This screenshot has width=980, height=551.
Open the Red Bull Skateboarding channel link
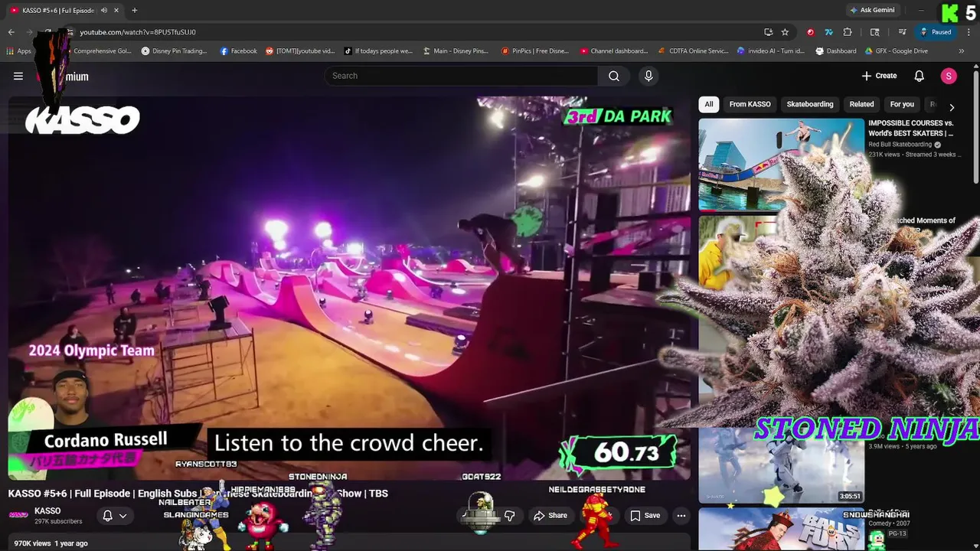point(900,145)
